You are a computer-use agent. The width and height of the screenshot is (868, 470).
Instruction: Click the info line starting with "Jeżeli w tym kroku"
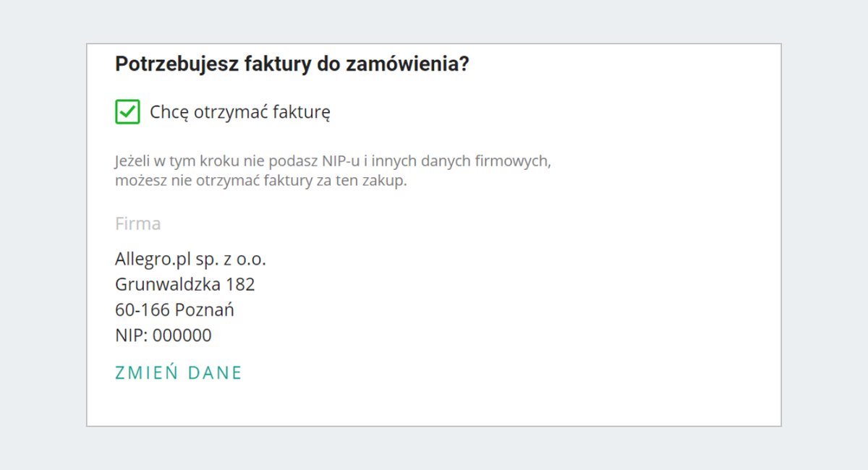tap(333, 161)
